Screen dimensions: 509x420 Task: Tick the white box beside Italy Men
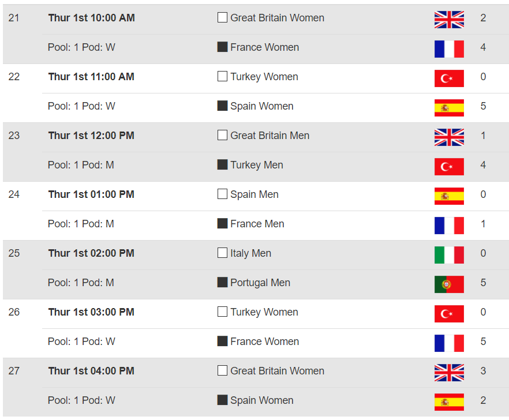tap(222, 253)
